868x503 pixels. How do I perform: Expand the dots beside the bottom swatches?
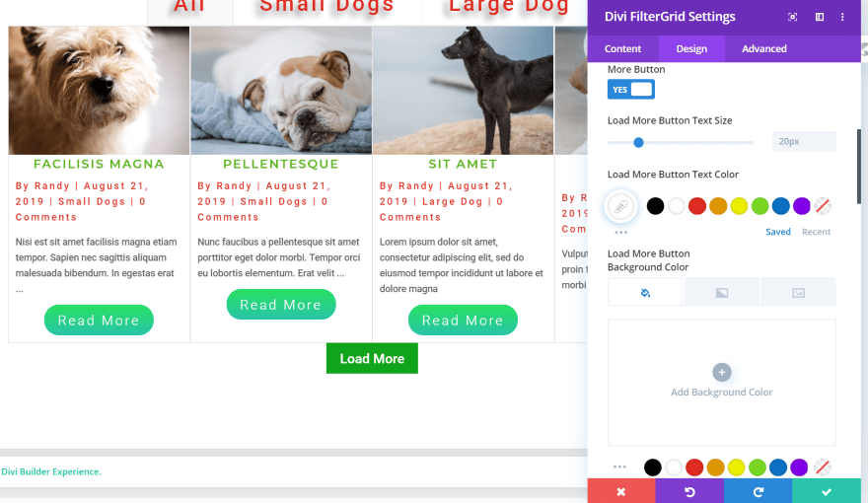click(x=620, y=467)
